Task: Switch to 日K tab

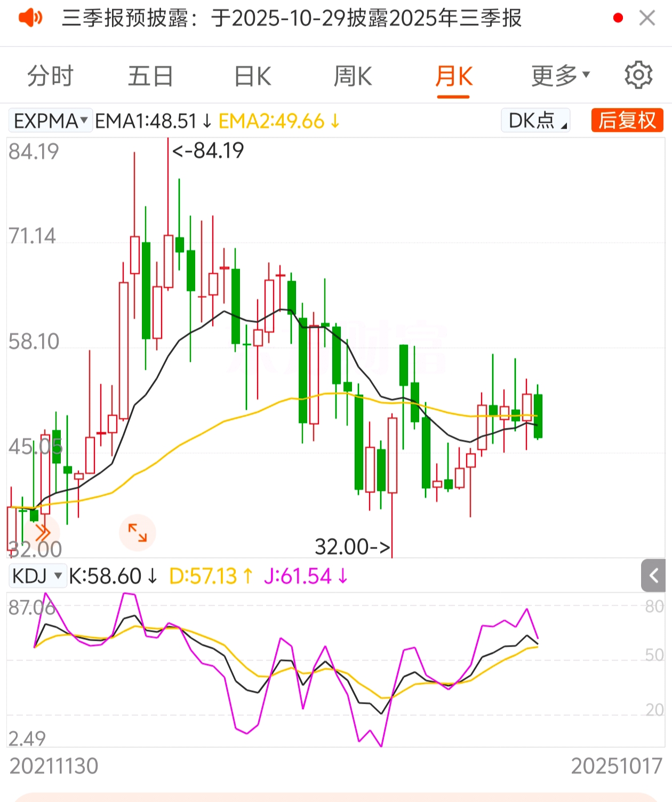Action: 253,76
